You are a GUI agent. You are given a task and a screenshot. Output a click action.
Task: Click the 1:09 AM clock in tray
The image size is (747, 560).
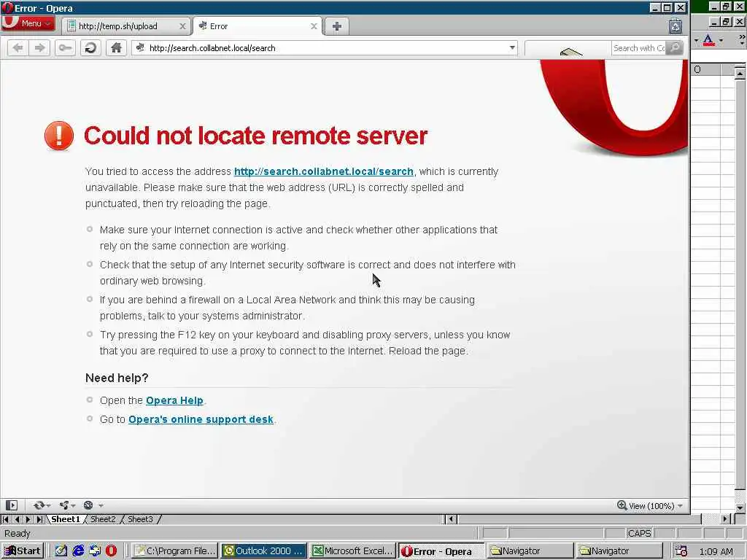point(716,551)
